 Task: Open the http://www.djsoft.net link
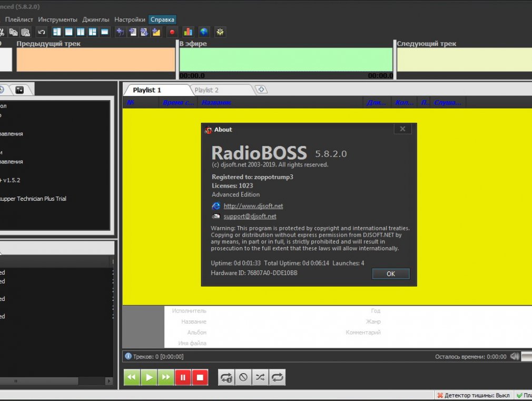coord(253,206)
